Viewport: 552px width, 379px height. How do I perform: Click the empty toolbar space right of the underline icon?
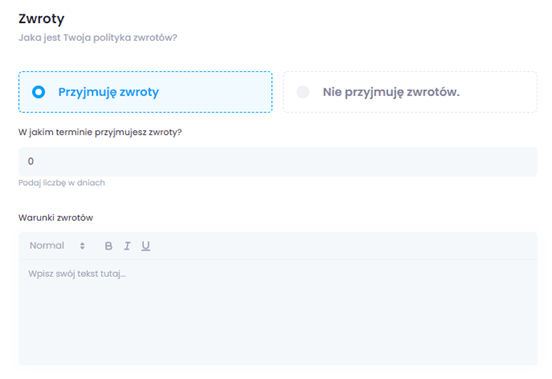click(343, 246)
